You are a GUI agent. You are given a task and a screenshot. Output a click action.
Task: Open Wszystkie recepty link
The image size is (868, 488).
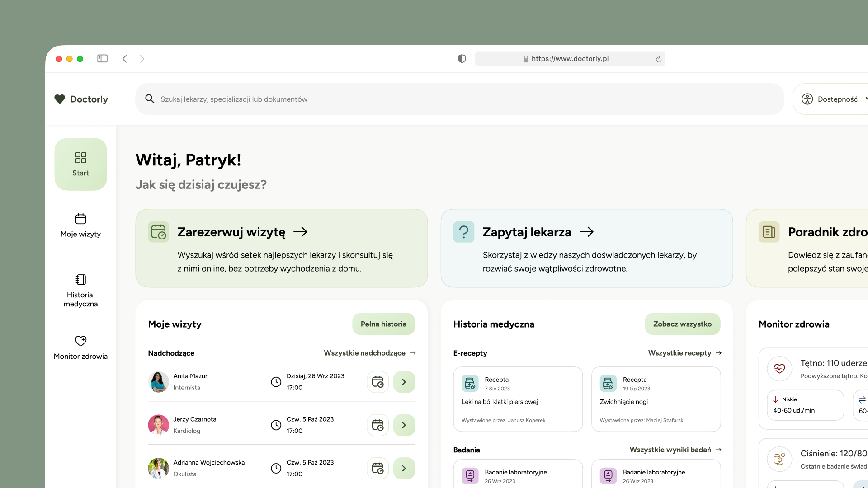[684, 353]
